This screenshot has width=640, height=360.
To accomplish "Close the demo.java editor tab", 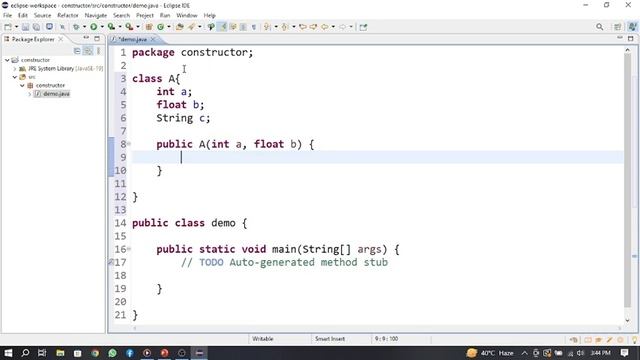I will (153, 39).
